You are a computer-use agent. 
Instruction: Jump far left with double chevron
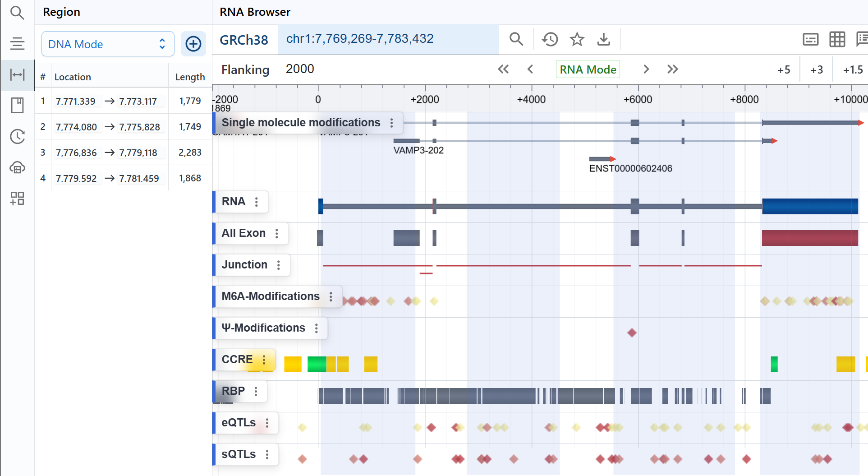503,69
